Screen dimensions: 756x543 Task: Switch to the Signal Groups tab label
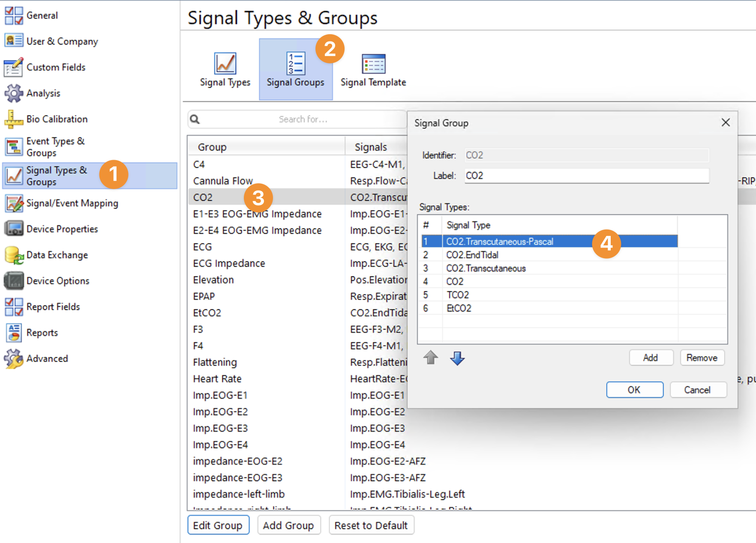296,82
